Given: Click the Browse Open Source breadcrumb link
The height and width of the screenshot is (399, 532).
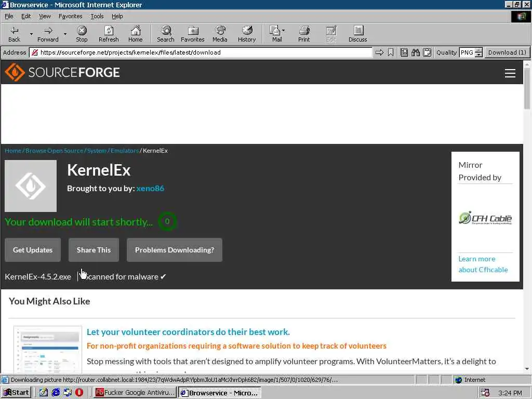Looking at the screenshot, I should [54, 151].
